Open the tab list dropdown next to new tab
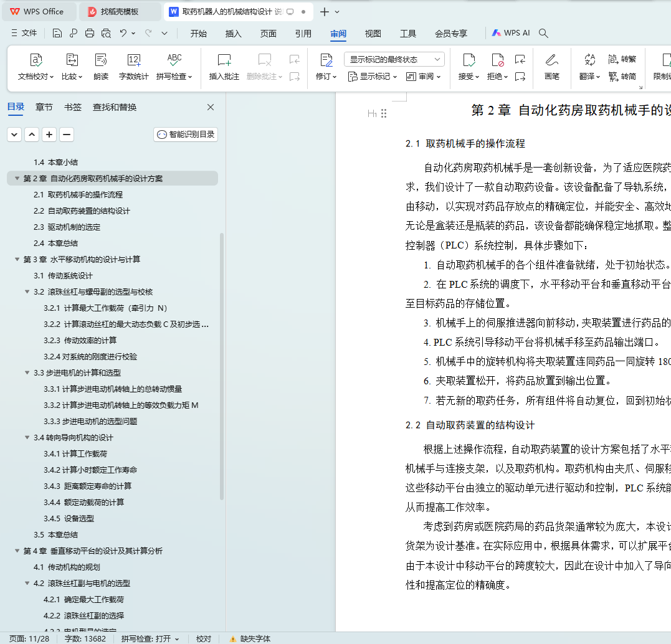Viewport: 671px width, 644px height. click(337, 12)
